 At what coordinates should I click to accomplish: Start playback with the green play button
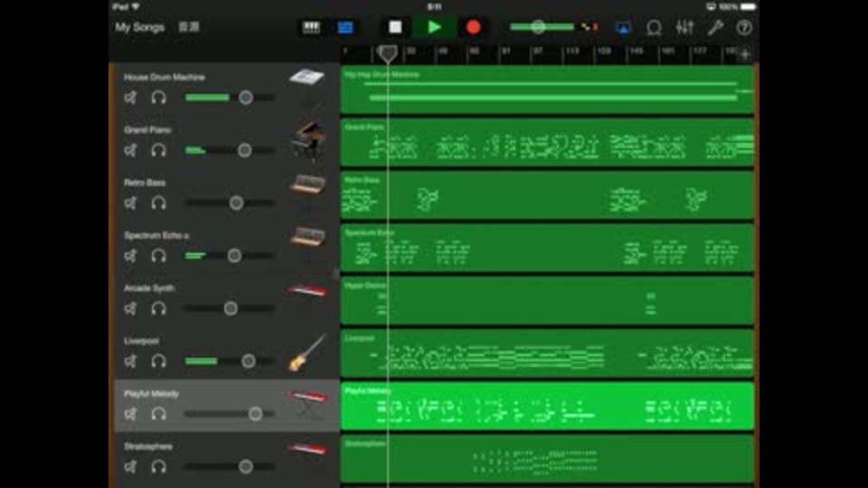(434, 27)
